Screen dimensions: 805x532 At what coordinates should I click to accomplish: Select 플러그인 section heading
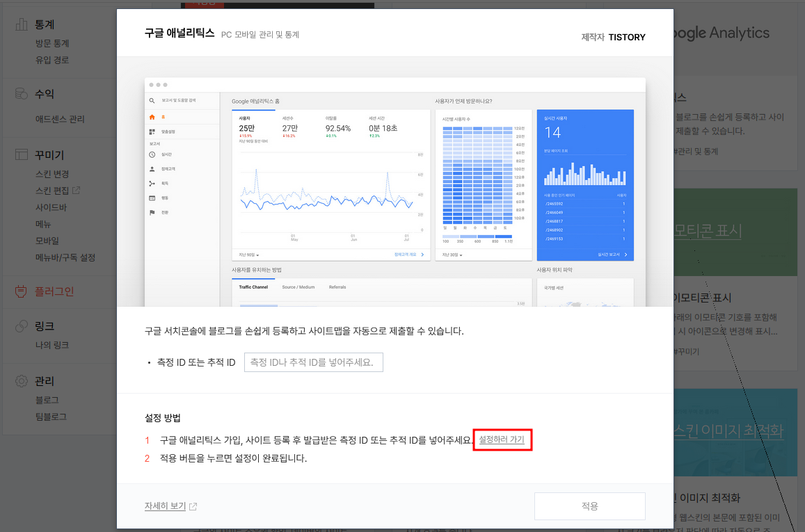click(54, 291)
